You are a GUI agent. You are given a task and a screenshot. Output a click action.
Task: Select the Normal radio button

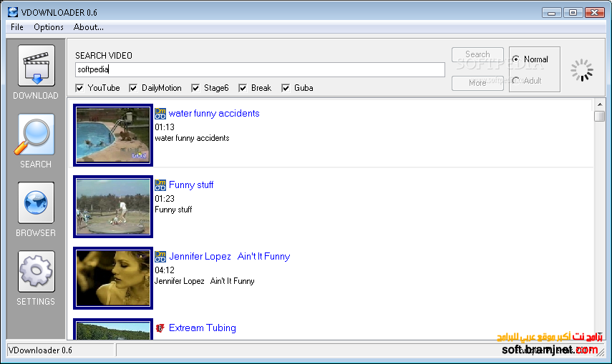[x=515, y=59]
